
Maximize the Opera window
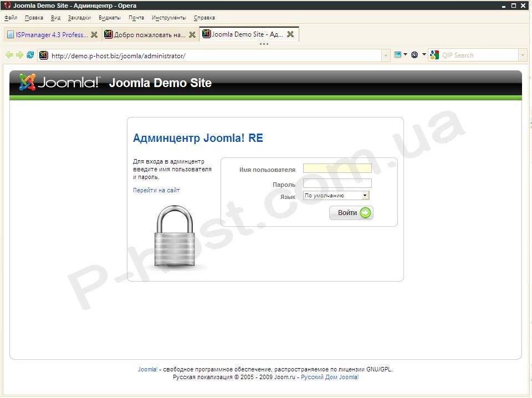pyautogui.click(x=514, y=6)
